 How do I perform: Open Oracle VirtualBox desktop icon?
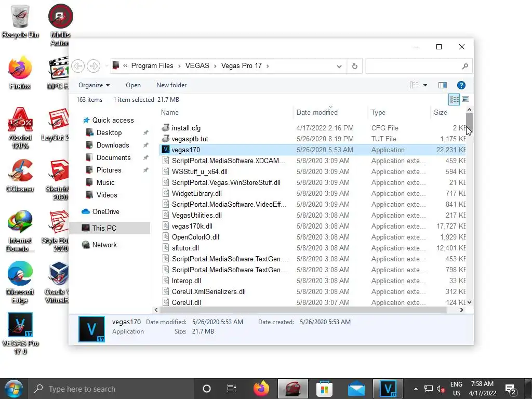(x=57, y=283)
